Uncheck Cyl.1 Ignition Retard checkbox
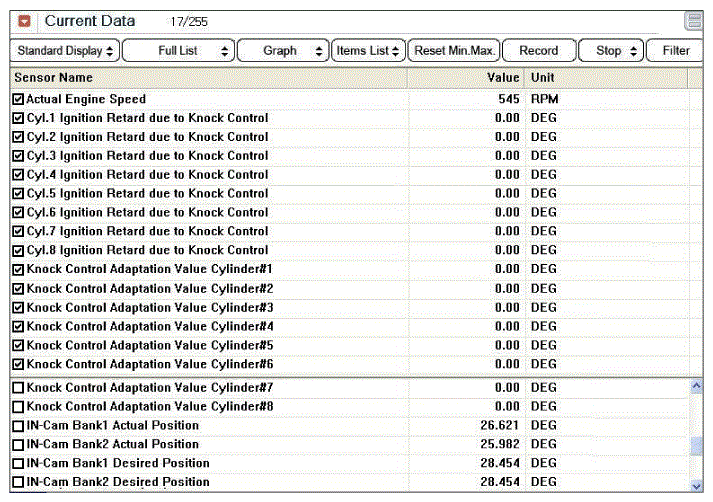Image resolution: width=713 pixels, height=502 pixels. (x=18, y=118)
